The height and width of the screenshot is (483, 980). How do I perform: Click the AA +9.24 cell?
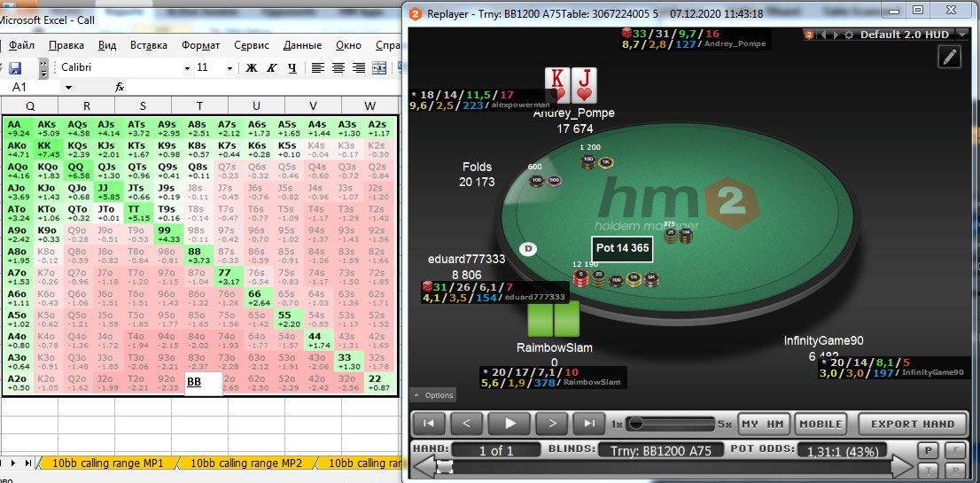point(19,129)
